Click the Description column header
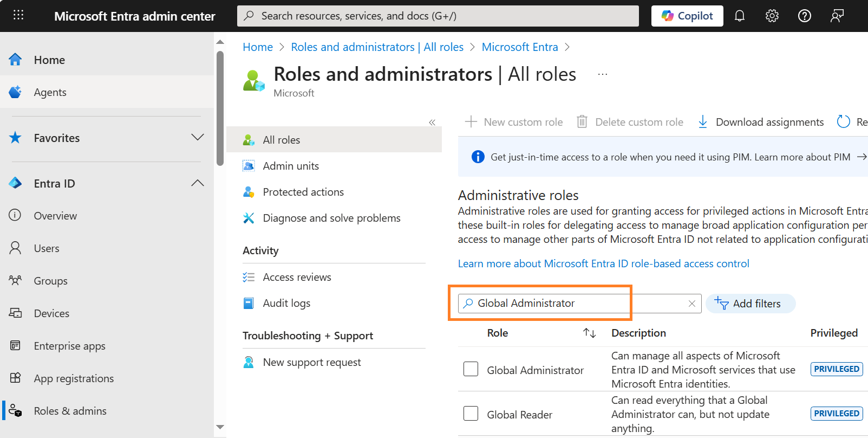The image size is (868, 438). click(639, 333)
